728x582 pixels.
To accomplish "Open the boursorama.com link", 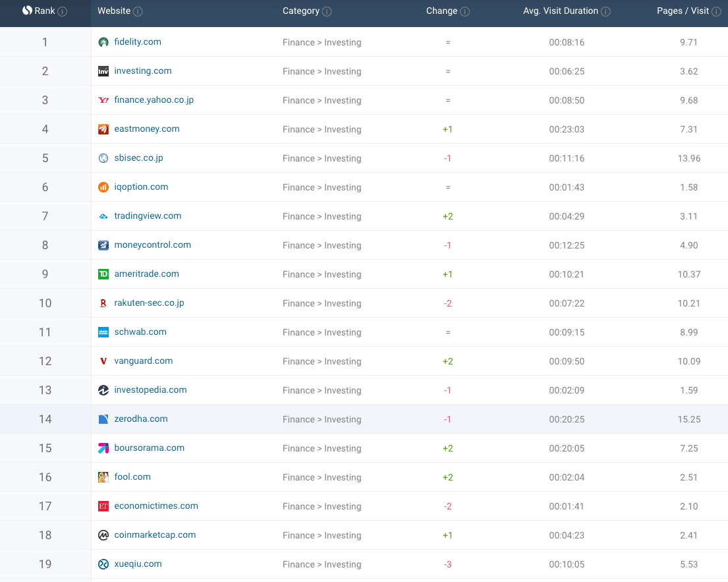I will pyautogui.click(x=149, y=448).
